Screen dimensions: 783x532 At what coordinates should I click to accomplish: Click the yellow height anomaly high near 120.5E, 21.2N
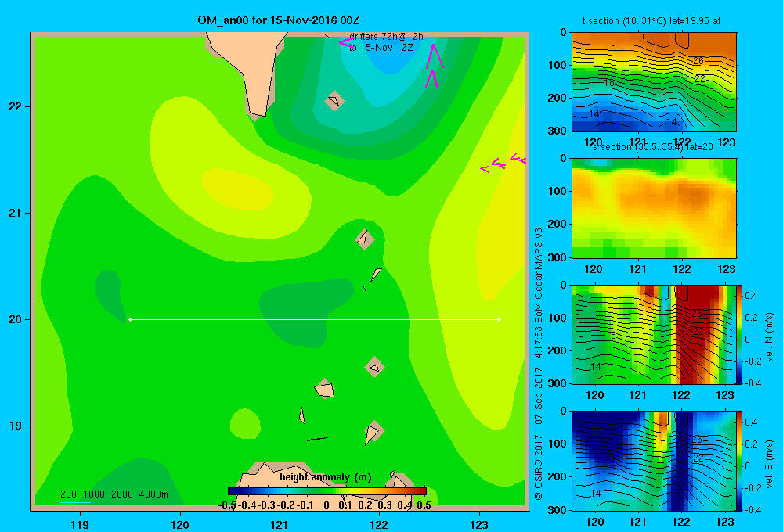click(x=237, y=189)
